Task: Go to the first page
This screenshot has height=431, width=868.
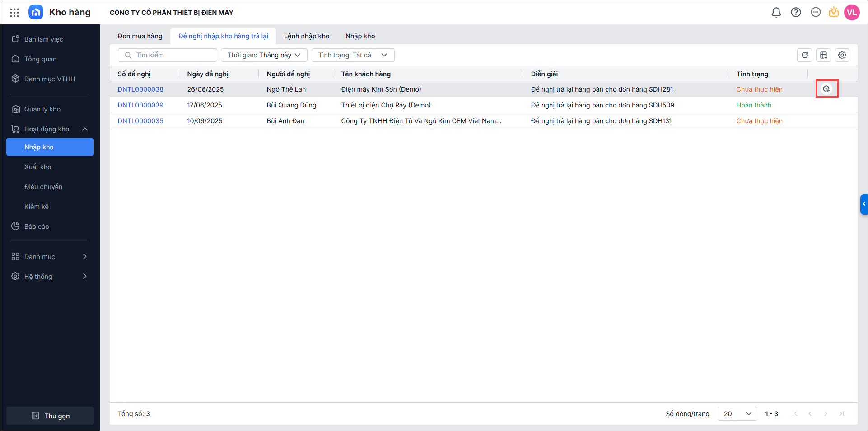Action: (x=795, y=414)
